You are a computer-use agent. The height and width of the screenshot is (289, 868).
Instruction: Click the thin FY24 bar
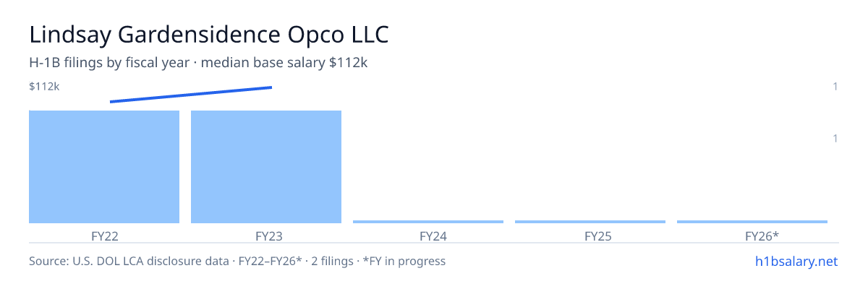428,222
